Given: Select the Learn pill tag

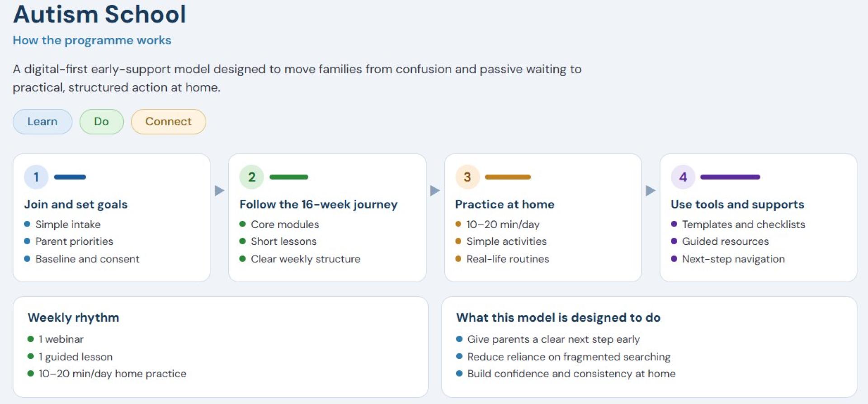Looking at the screenshot, I should click(42, 122).
